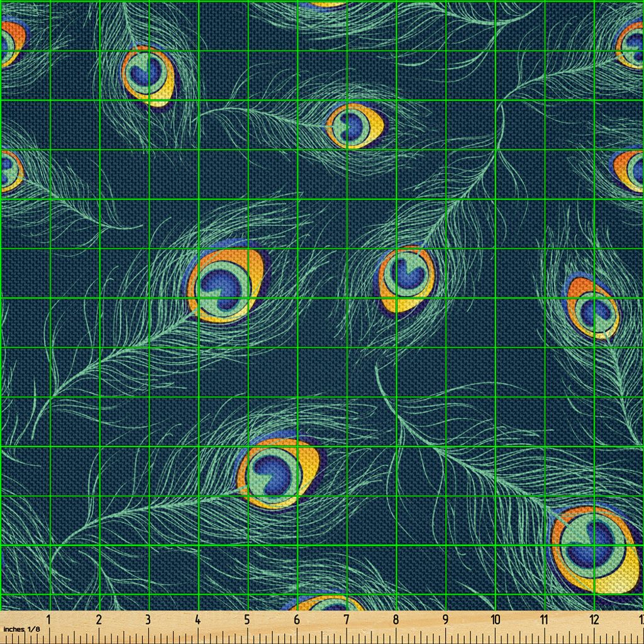Click the number 12 on the ruler
The height and width of the screenshot is (644, 644).
coord(594,619)
